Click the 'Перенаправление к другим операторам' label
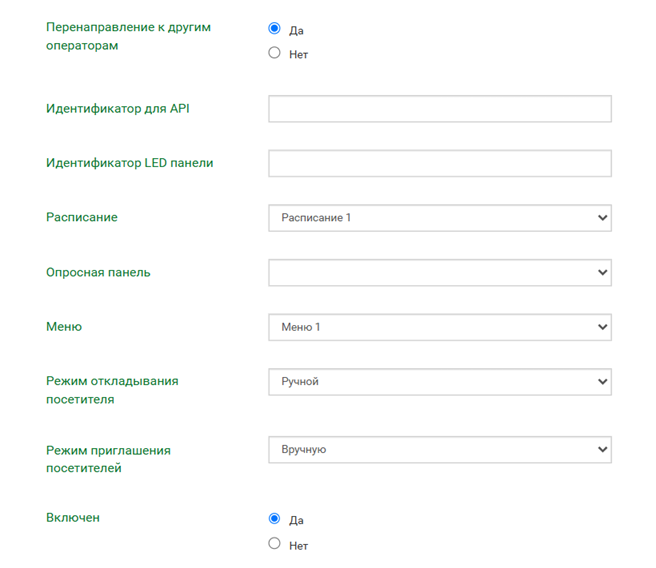 (x=128, y=36)
